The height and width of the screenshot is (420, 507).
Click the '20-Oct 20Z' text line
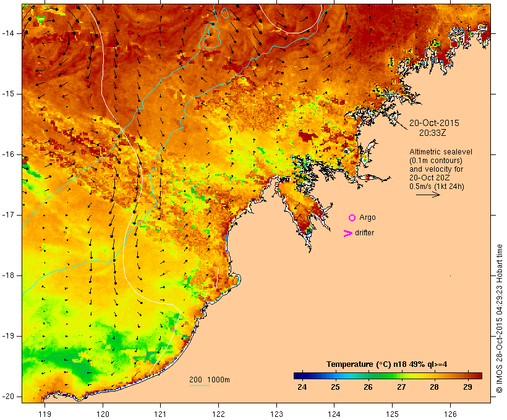click(x=429, y=178)
